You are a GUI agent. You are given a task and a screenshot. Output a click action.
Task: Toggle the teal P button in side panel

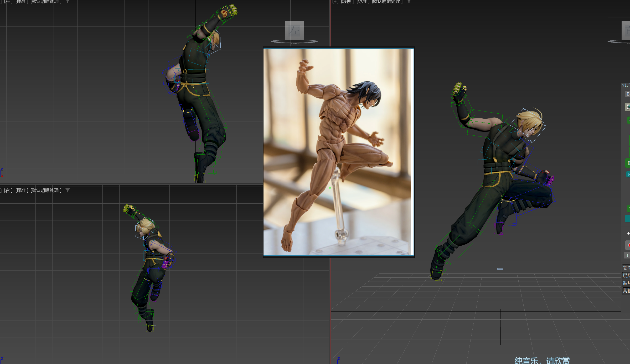628,174
